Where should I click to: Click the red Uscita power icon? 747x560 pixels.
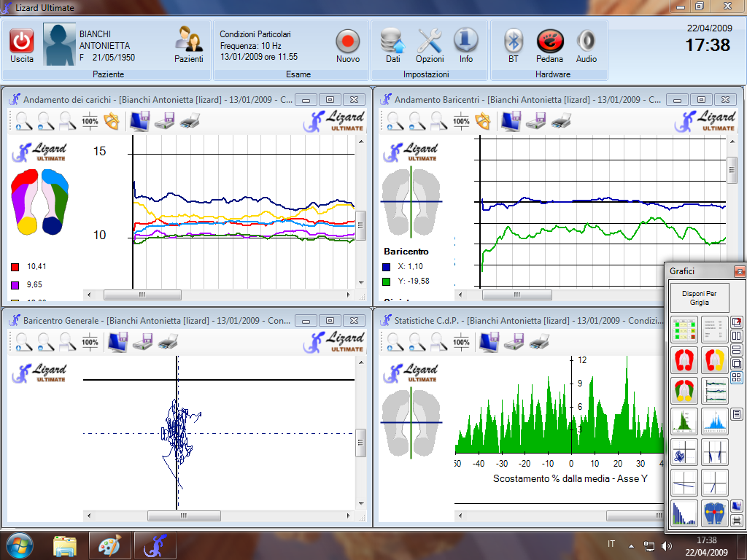pyautogui.click(x=22, y=41)
